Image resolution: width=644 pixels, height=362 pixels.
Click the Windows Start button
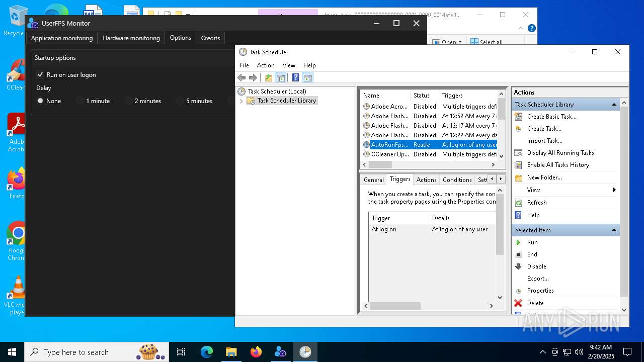coord(12,352)
